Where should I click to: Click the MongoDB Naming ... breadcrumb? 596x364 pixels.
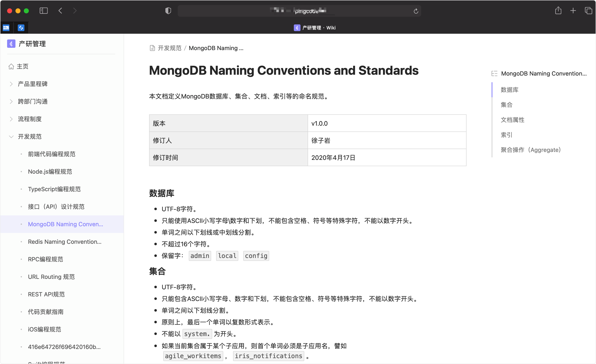click(216, 48)
